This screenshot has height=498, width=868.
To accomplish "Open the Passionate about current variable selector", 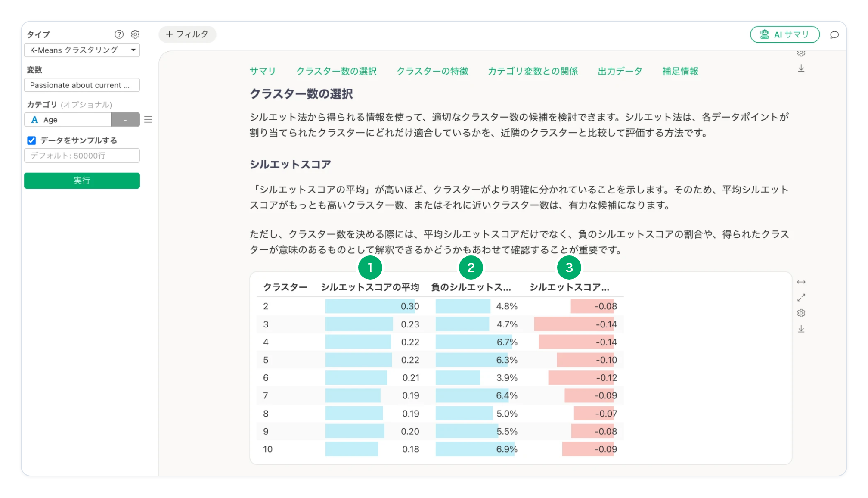I will click(x=82, y=85).
